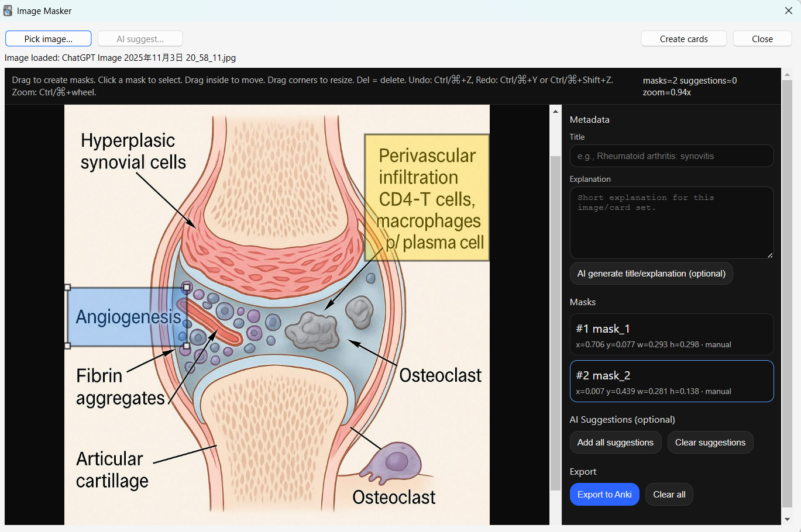Select #2 mask_2 in the Masks list
Image resolution: width=801 pixels, height=532 pixels.
[671, 382]
